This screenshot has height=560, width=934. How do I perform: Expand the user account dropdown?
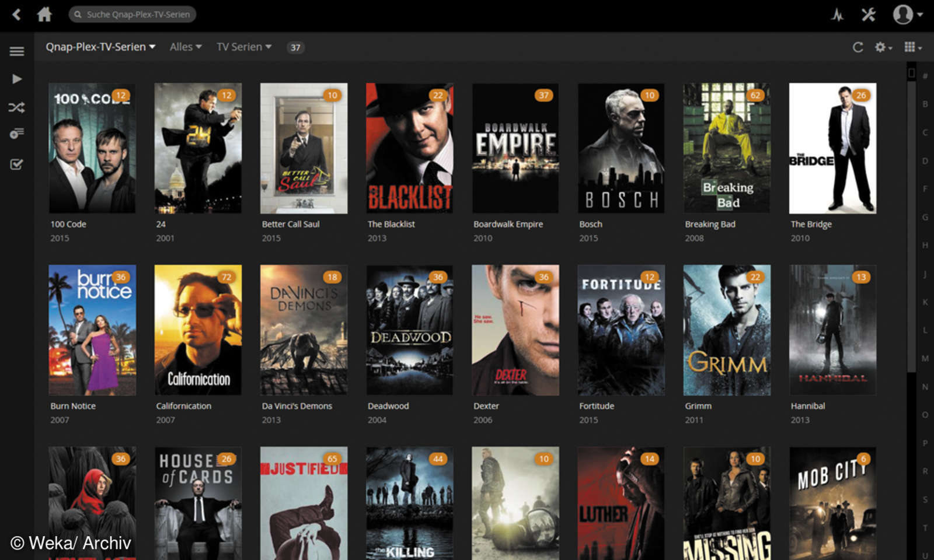908,15
